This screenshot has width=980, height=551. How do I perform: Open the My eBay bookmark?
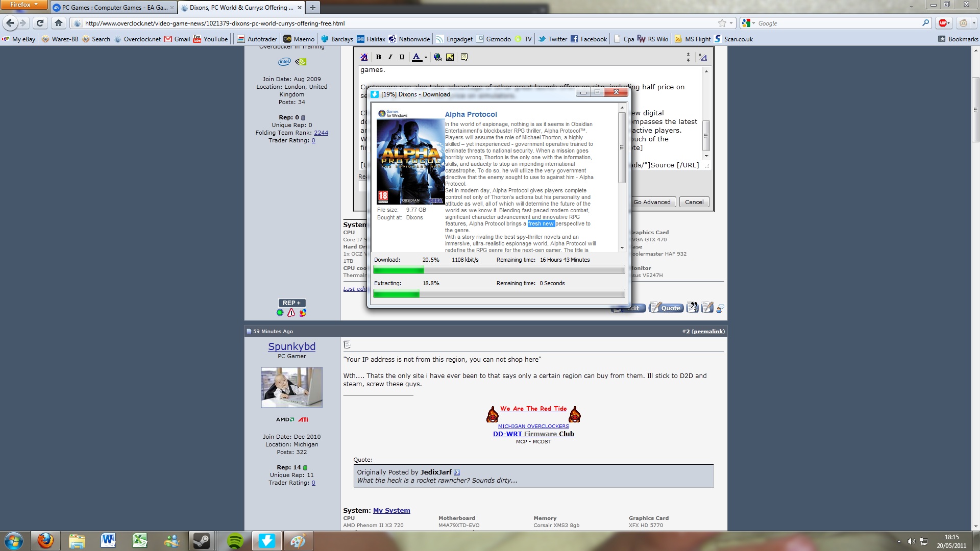19,39
